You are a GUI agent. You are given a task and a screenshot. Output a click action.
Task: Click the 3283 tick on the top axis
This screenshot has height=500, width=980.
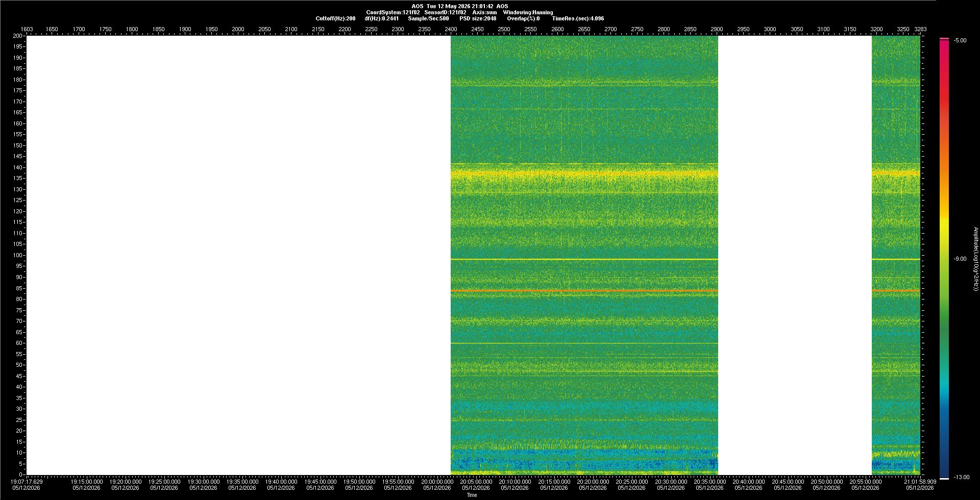(x=920, y=29)
